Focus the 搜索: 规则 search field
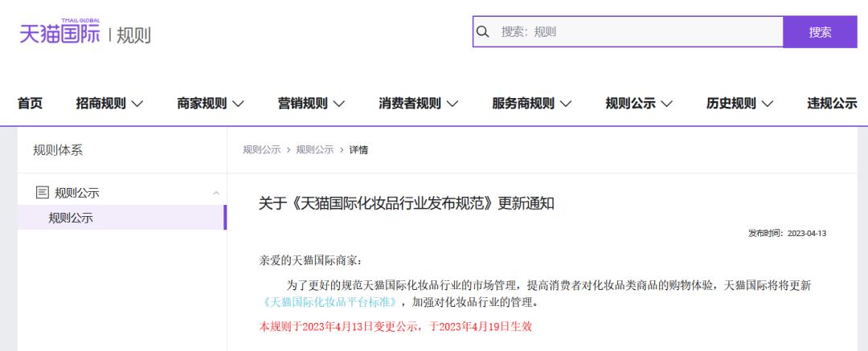868x351 pixels. coord(627,31)
